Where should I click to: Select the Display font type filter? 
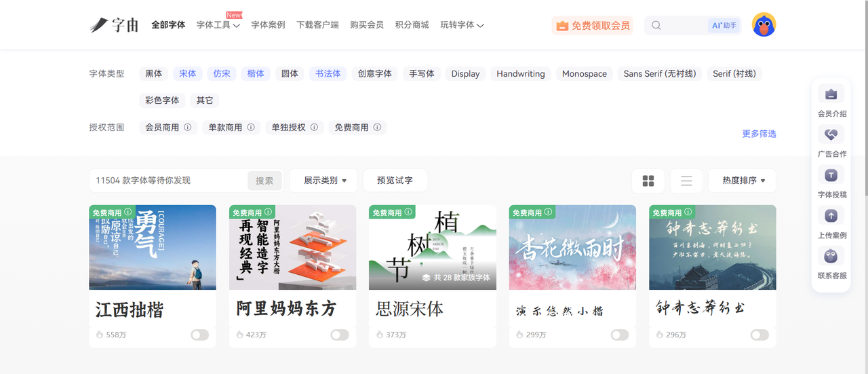point(465,73)
